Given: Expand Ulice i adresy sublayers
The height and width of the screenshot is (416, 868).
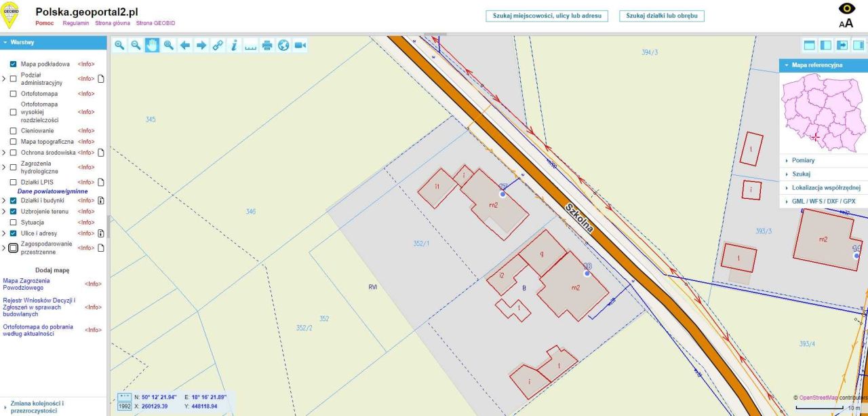Looking at the screenshot, I should click(x=4, y=233).
